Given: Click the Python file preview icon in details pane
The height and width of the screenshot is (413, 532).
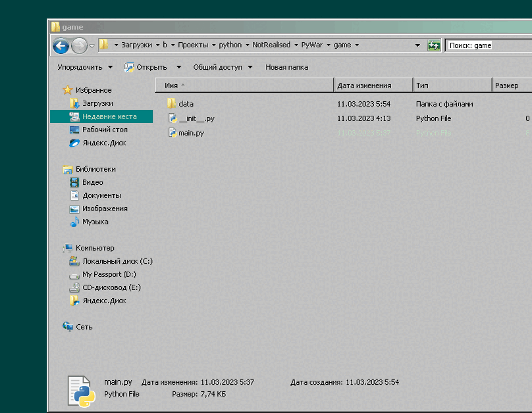Looking at the screenshot, I should click(x=81, y=391).
